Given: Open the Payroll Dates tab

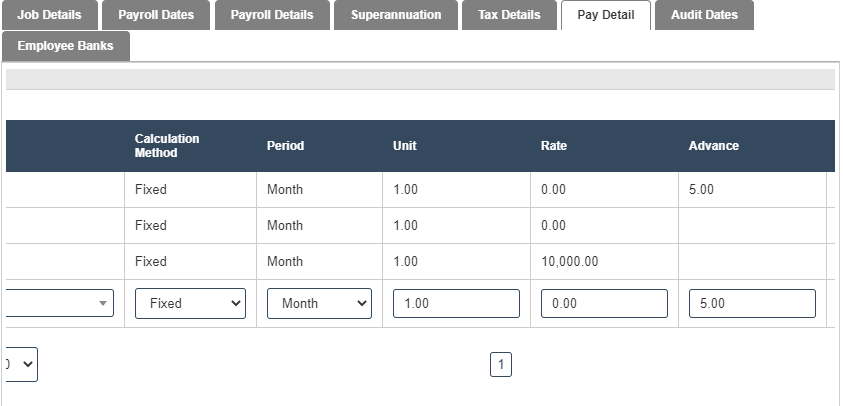Looking at the screenshot, I should [x=156, y=15].
